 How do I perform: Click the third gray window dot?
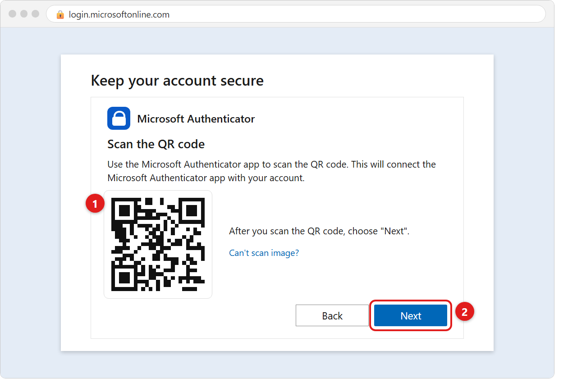coord(36,14)
